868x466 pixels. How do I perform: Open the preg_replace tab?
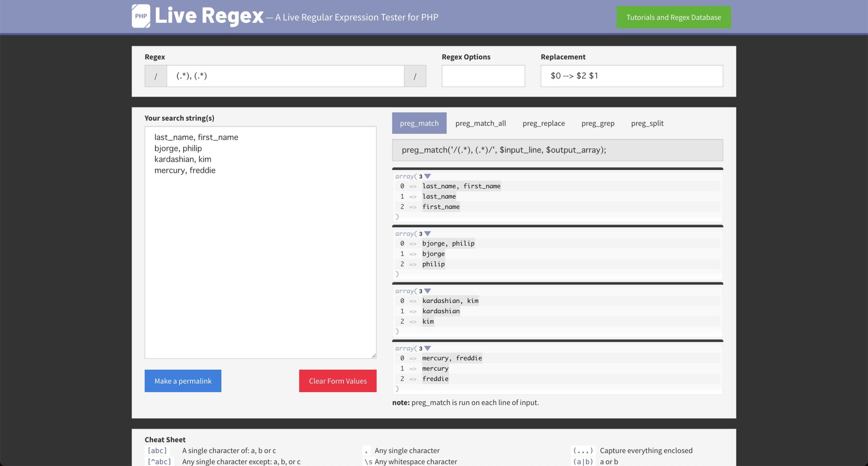click(544, 123)
